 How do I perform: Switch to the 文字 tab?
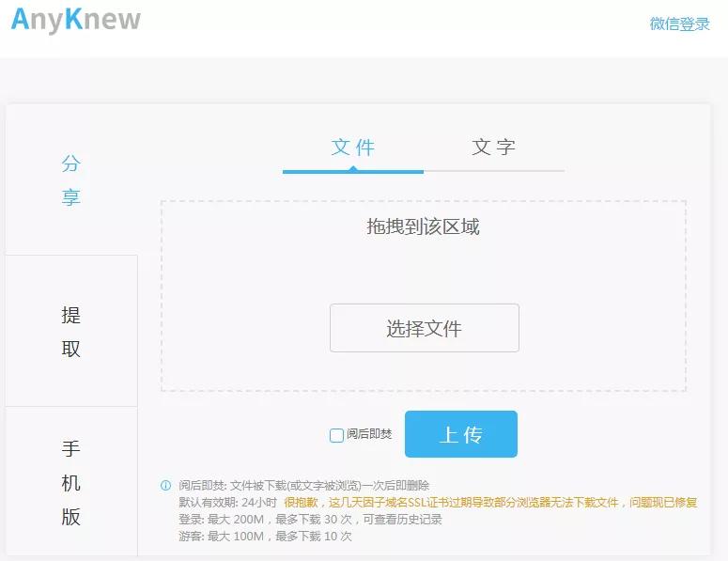(493, 148)
